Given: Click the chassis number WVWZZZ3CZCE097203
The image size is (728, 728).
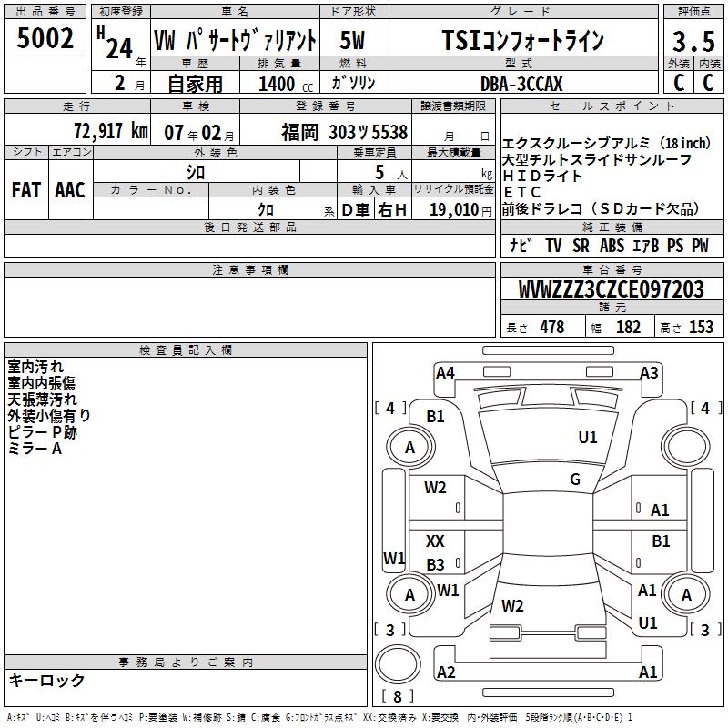Looking at the screenshot, I should coord(612,289).
